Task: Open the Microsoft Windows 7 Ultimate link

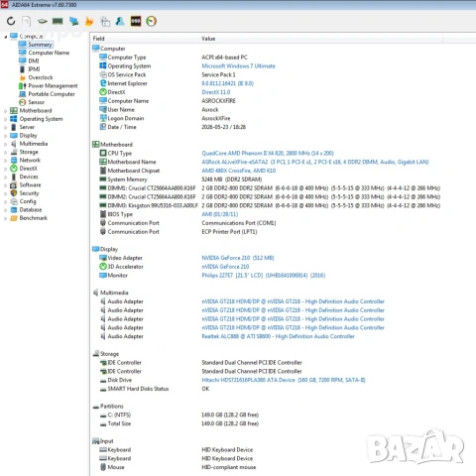Action: tap(238, 66)
